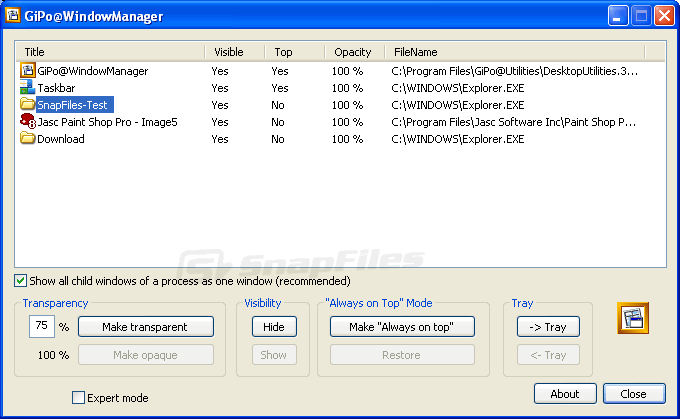680x419 pixels.
Task: Toggle Show all child windows checkbox
Action: coord(20,281)
